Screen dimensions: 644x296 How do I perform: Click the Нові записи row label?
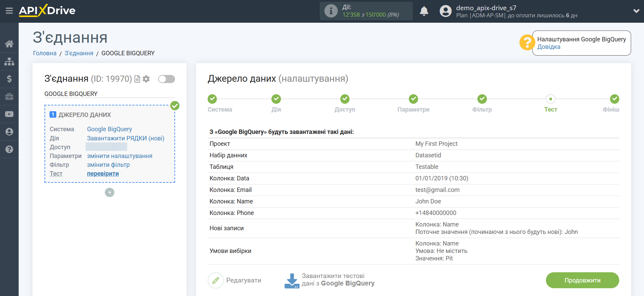(226, 228)
